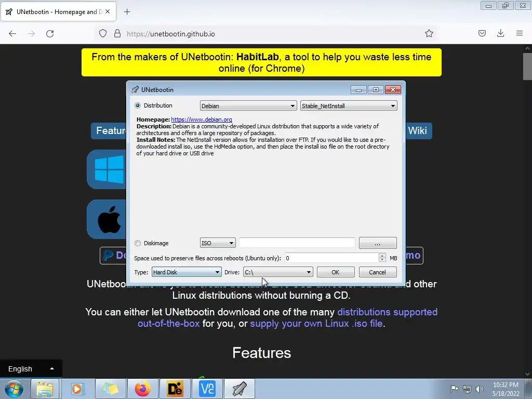Click Cancel in UNetbootin dialog
The width and height of the screenshot is (532, 399).
coord(378,272)
